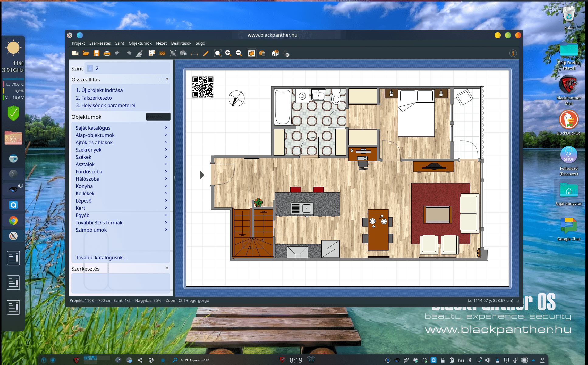
Task: Click the zoom out magnifier icon
Action: 239,53
